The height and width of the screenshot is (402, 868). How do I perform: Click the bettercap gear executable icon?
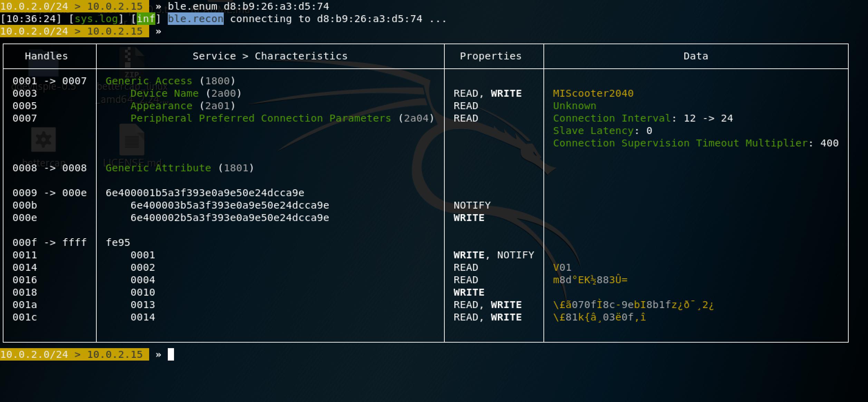44,140
